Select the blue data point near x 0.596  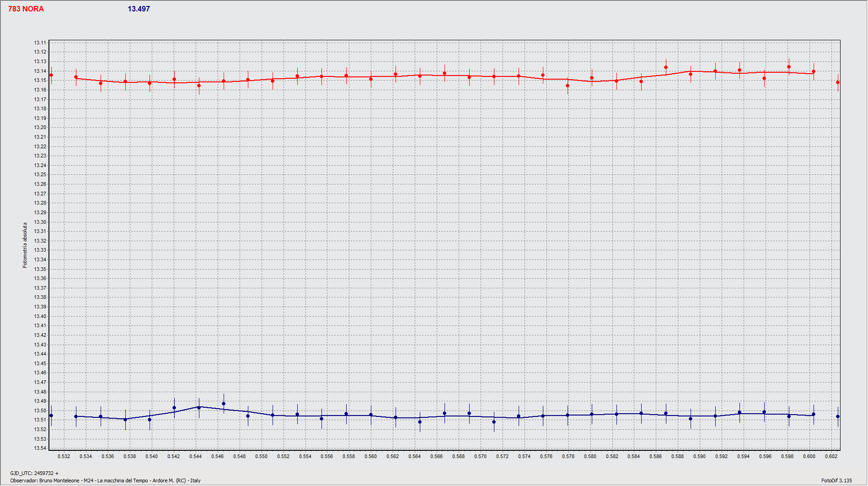point(764,412)
